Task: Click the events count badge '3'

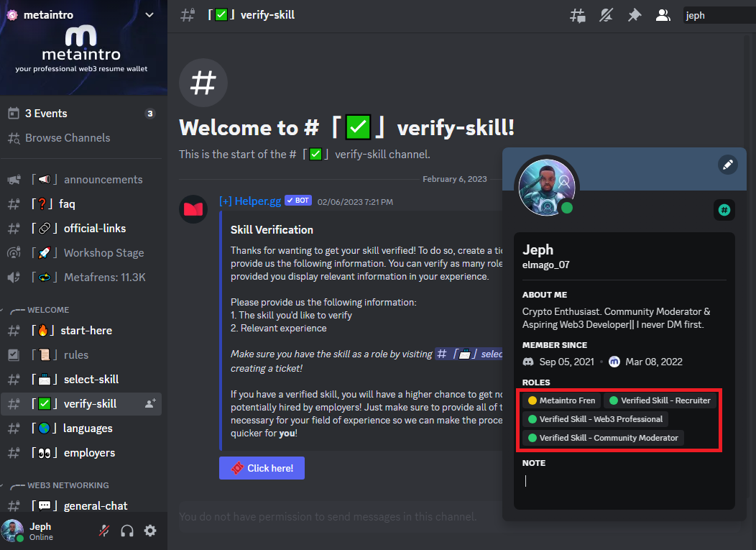Action: (x=150, y=114)
